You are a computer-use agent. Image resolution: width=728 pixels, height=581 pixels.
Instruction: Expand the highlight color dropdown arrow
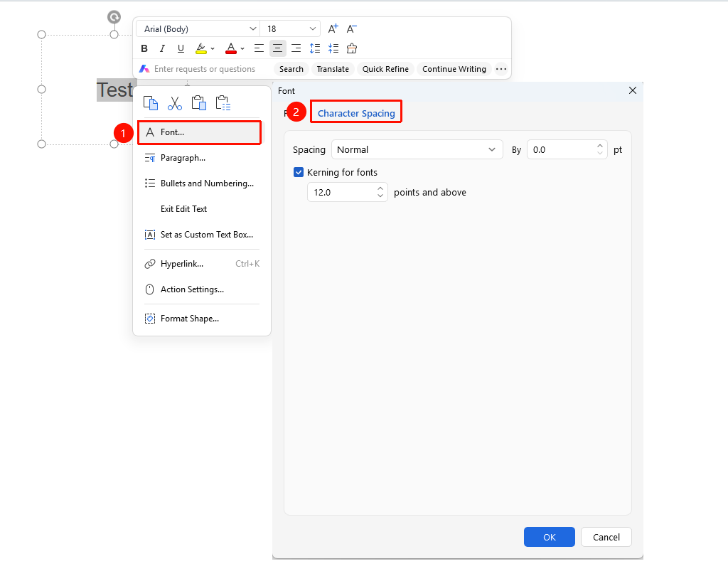(x=213, y=49)
